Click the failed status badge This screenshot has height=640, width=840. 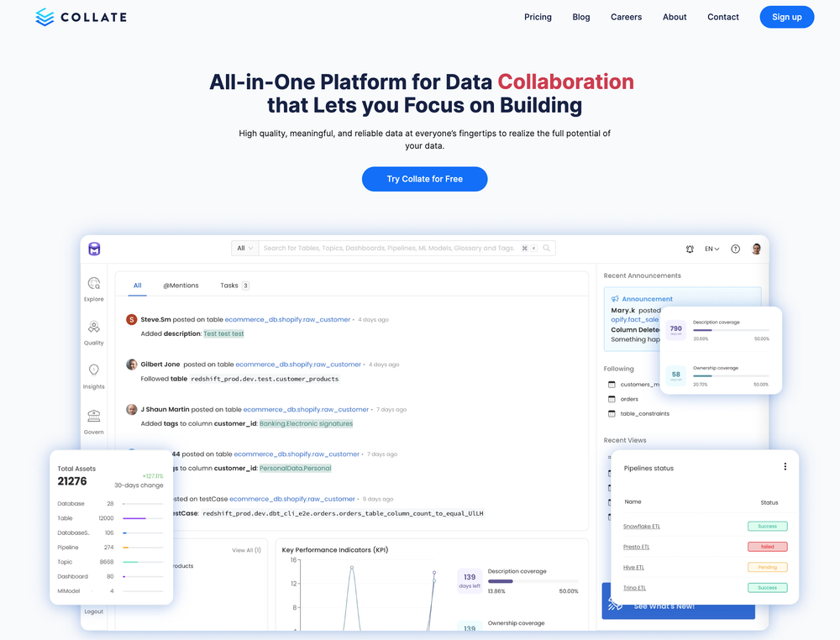(x=767, y=547)
